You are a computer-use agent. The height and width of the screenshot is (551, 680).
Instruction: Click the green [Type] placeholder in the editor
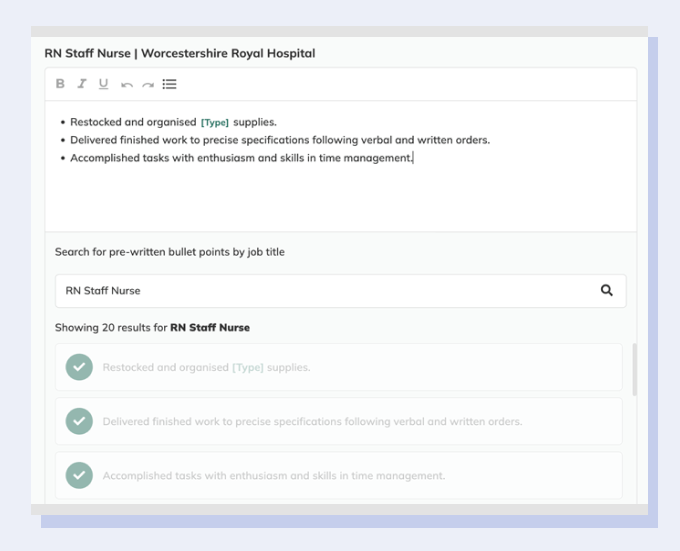click(215, 123)
